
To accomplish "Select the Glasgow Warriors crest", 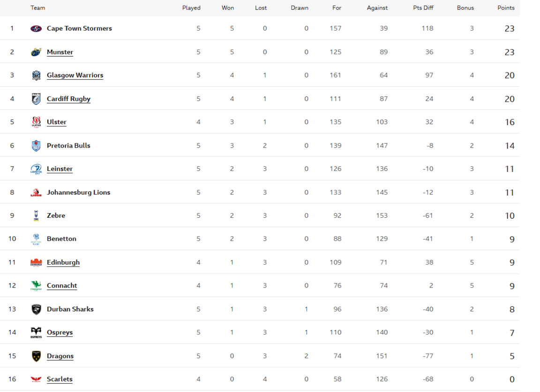I will [x=37, y=75].
